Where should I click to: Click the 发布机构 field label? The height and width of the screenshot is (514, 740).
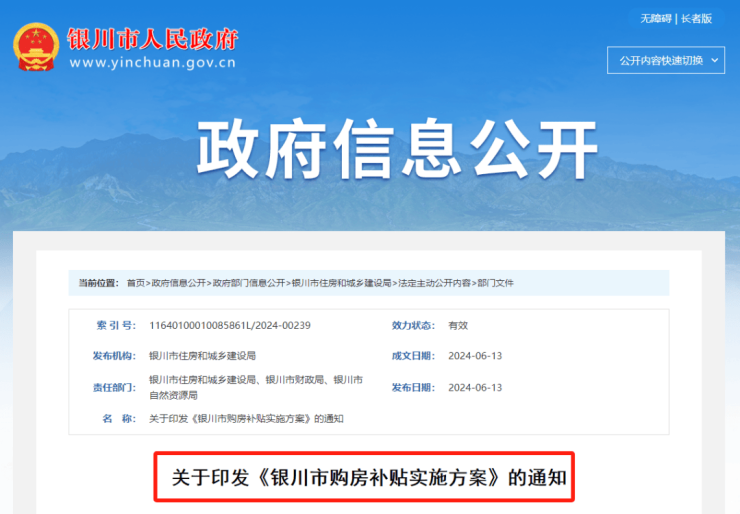(114, 355)
